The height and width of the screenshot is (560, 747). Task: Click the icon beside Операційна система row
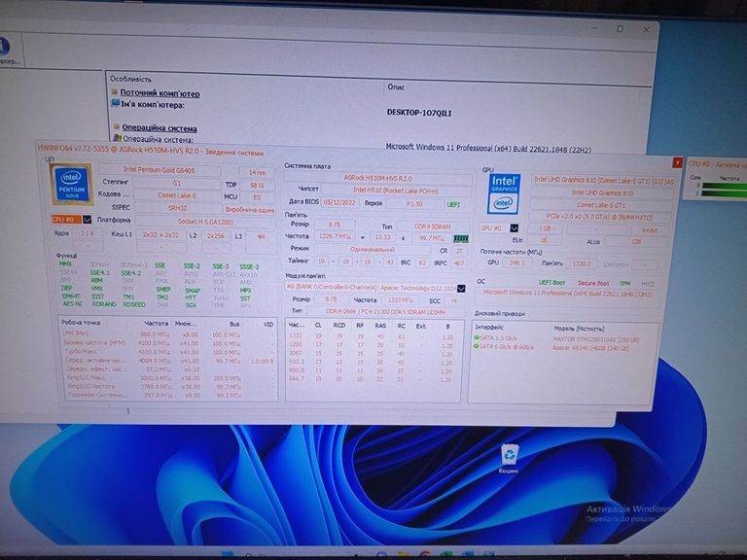point(117,139)
